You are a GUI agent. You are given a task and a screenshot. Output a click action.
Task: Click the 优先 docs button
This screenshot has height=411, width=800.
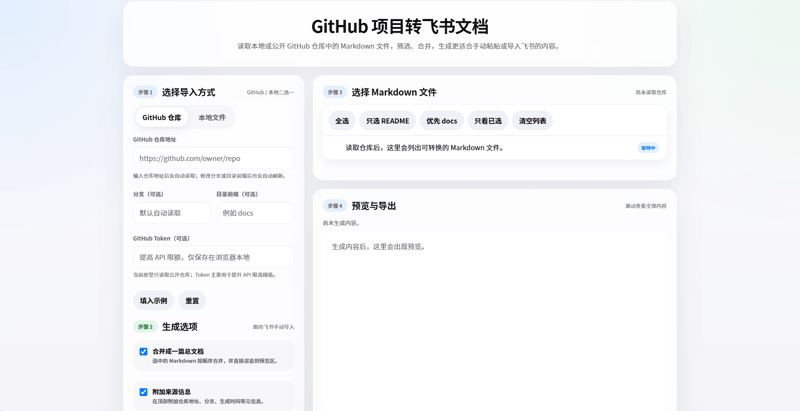pyautogui.click(x=442, y=121)
